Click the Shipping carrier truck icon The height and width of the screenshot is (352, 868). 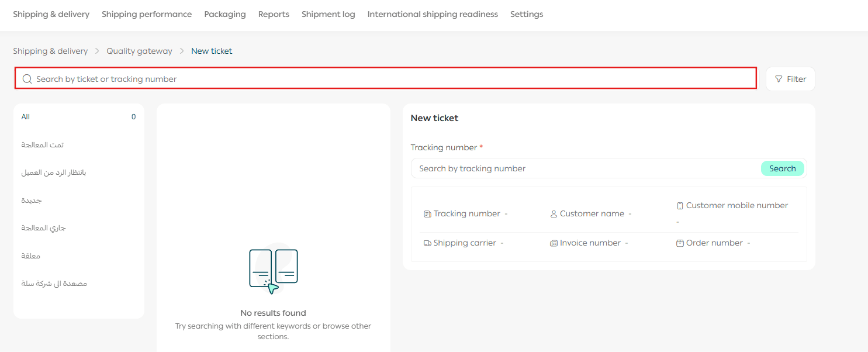[427, 243]
